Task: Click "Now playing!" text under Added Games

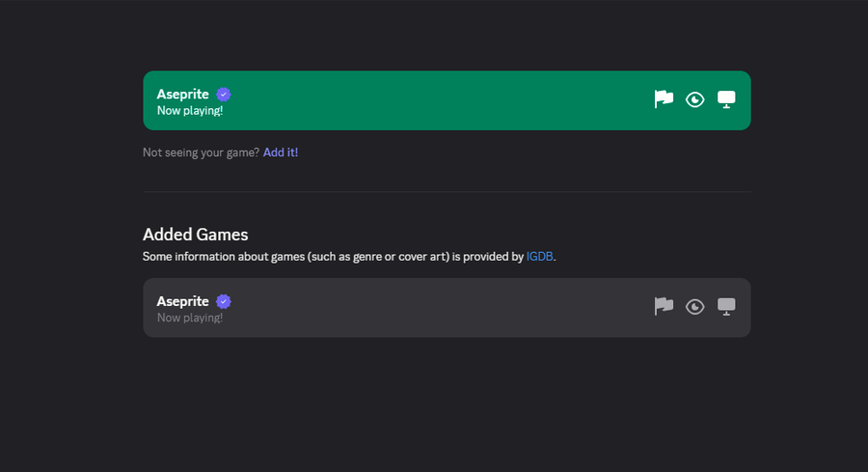Action: pyautogui.click(x=190, y=318)
